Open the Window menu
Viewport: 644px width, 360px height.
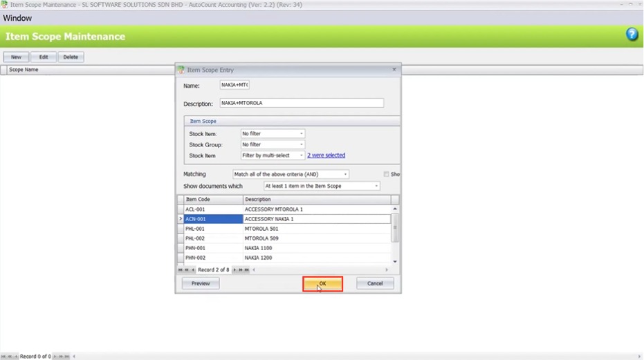coord(17,18)
